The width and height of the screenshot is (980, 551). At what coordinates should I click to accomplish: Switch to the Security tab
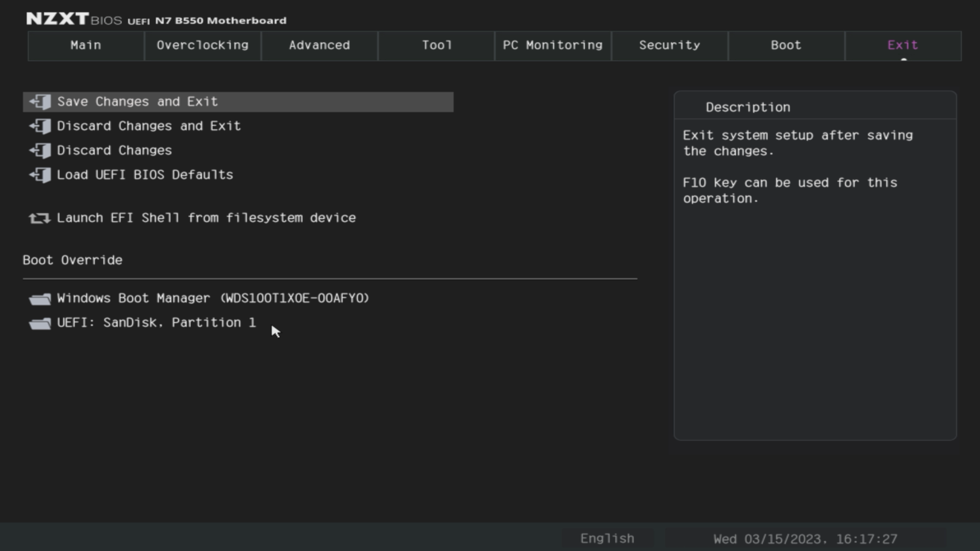click(x=670, y=45)
